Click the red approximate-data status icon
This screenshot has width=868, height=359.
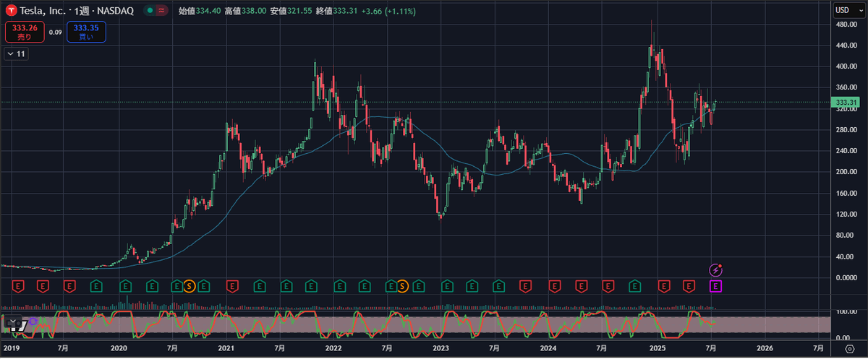tap(161, 10)
